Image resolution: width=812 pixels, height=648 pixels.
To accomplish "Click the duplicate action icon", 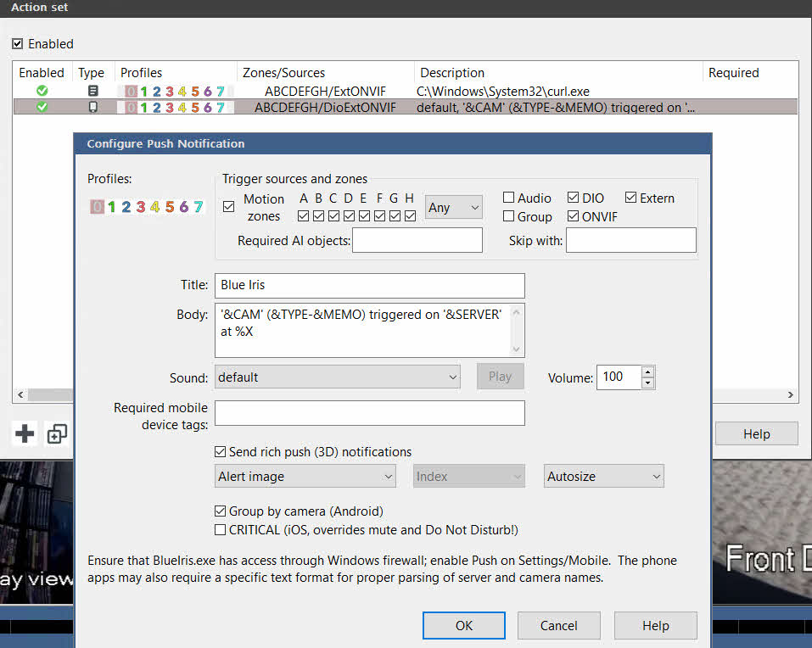I will (x=57, y=433).
